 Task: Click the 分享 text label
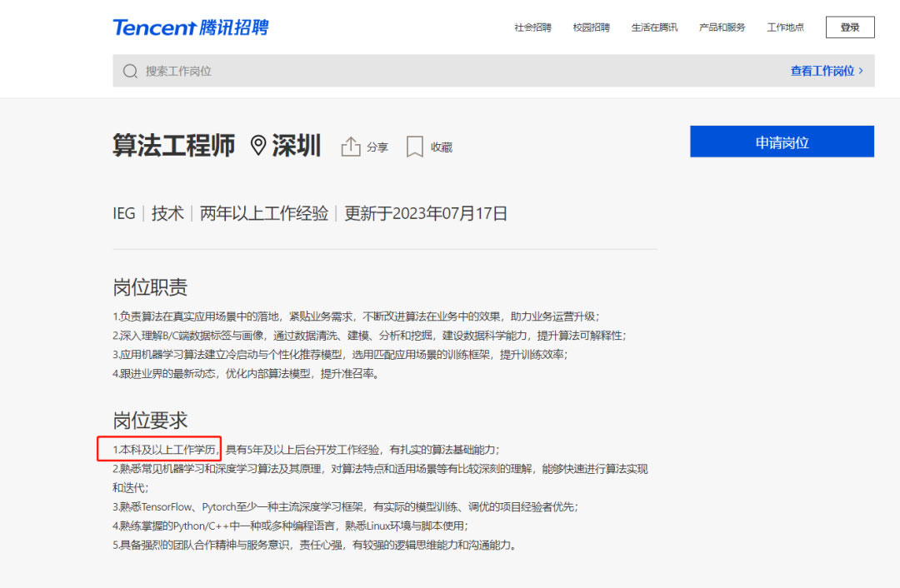pyautogui.click(x=377, y=147)
